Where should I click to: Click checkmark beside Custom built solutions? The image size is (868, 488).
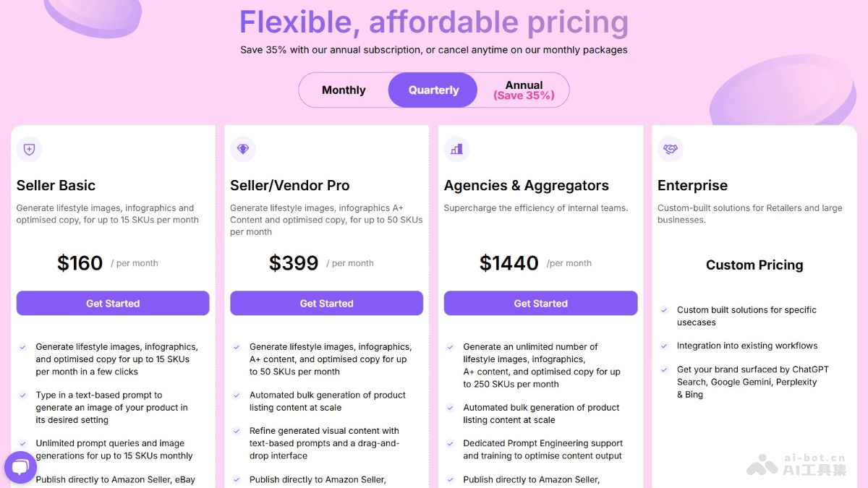pos(664,310)
